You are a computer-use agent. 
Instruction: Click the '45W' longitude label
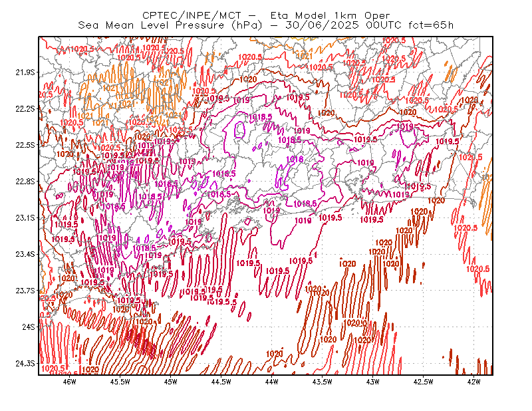[171, 382]
